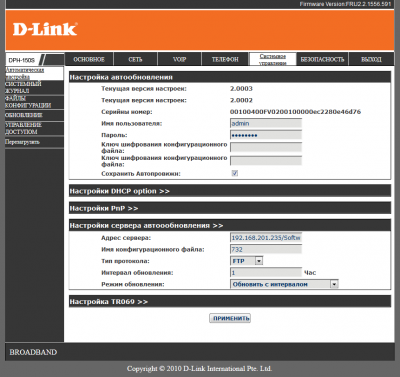The width and height of the screenshot is (400, 377).
Task: Open the БЕЗОПАСНОСТЬ tab
Action: (322, 59)
